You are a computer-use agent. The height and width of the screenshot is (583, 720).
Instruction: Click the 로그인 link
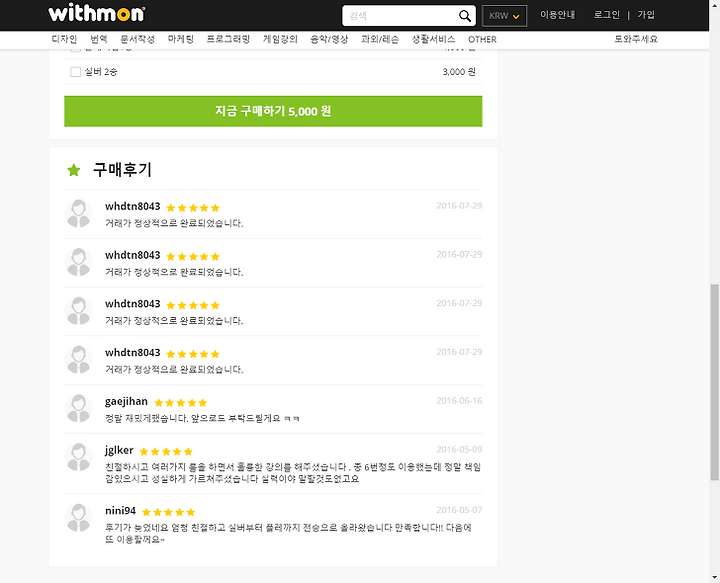tap(607, 15)
